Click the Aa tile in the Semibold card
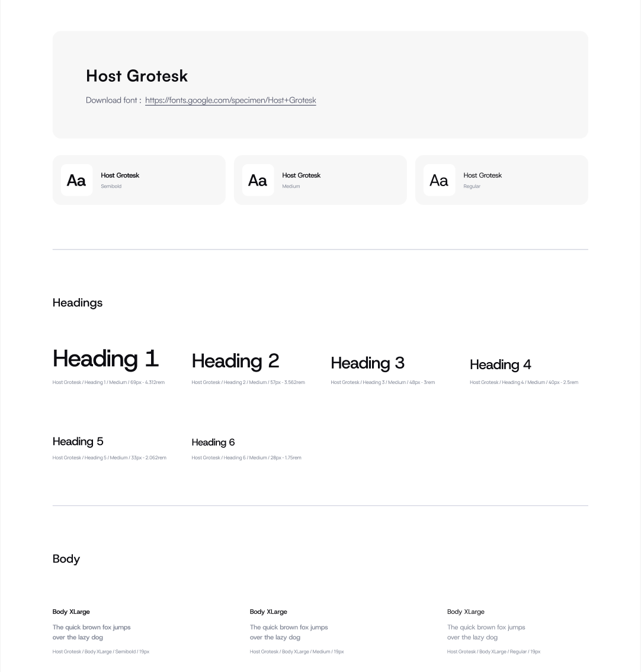The width and height of the screenshot is (641, 672). coord(76,180)
